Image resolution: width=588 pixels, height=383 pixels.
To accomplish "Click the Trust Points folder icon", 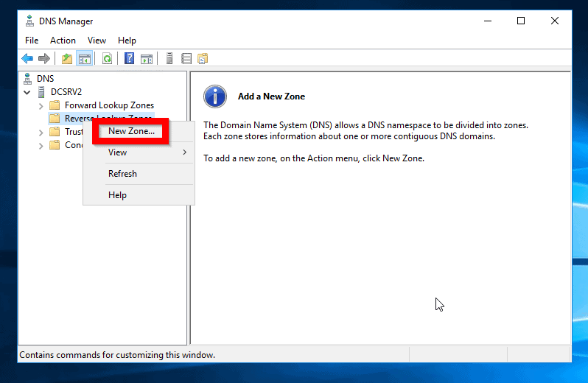I will (x=55, y=132).
